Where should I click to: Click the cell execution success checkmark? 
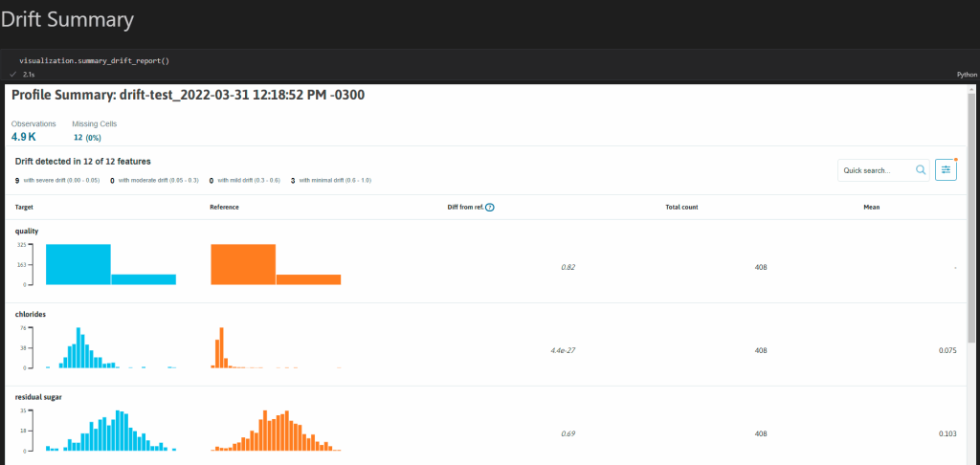pyautogui.click(x=12, y=74)
